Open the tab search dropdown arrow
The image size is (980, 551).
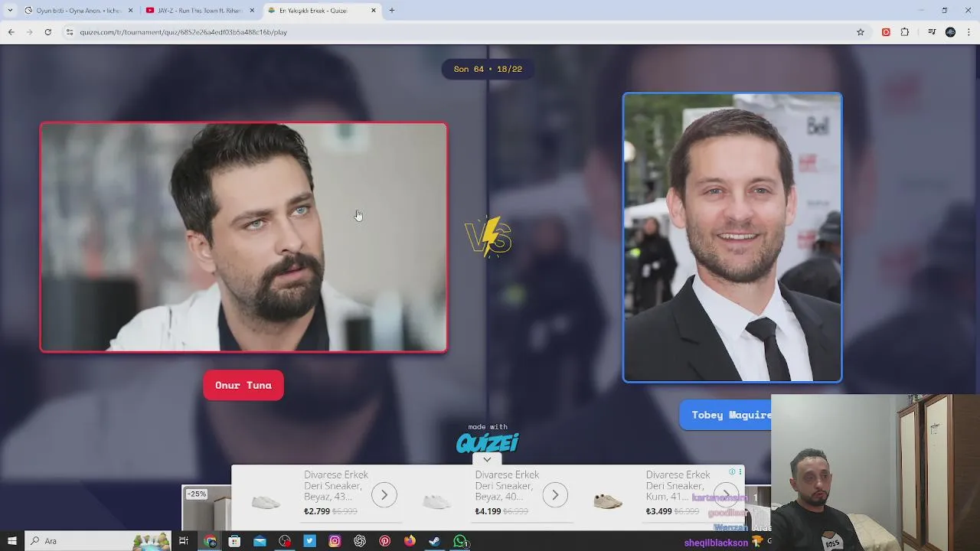point(10,11)
